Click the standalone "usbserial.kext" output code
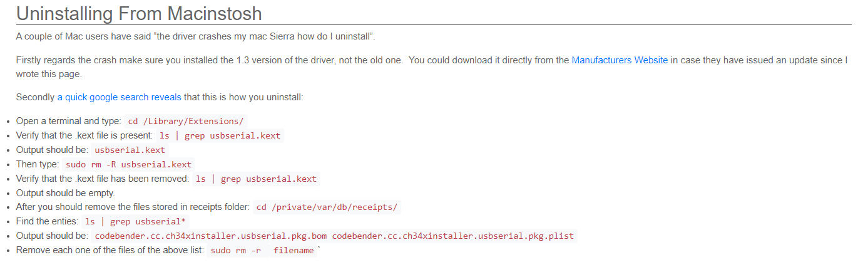This screenshot has height=262, width=868. pyautogui.click(x=130, y=150)
